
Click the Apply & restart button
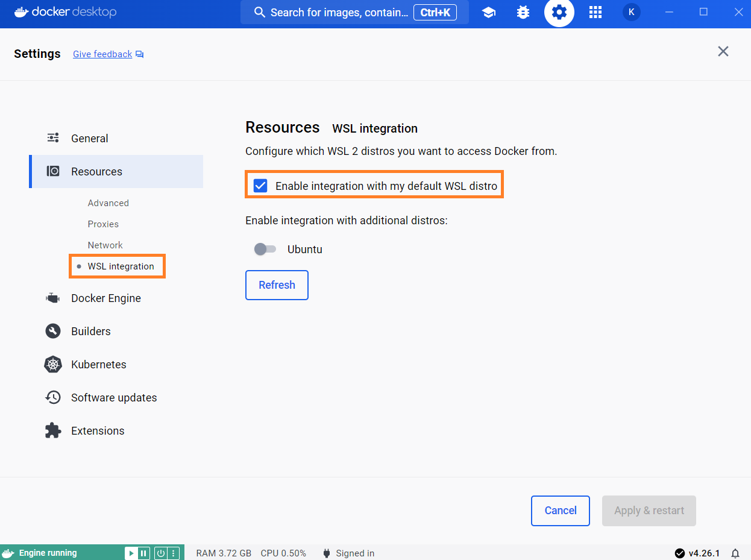[x=649, y=511]
